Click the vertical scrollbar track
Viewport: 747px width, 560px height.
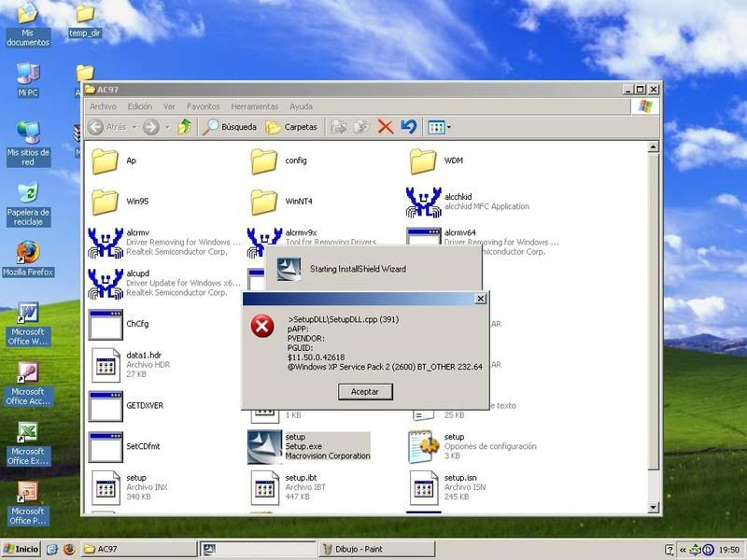(654, 485)
